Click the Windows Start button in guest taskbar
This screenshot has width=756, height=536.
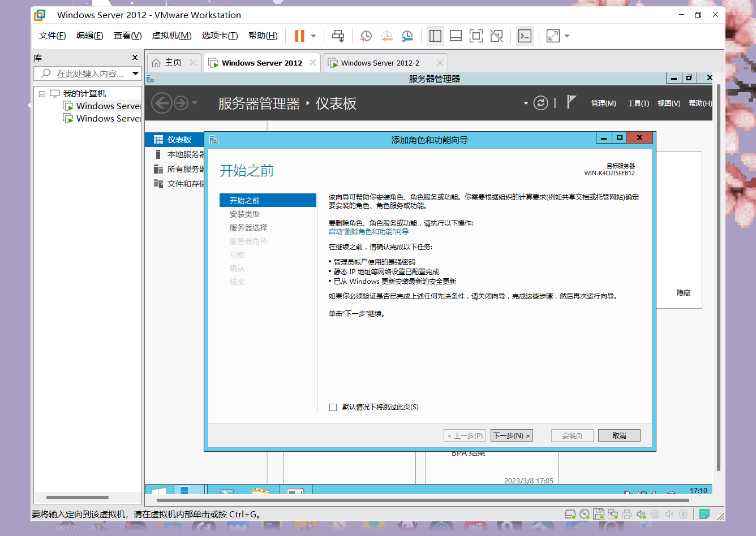(x=158, y=490)
